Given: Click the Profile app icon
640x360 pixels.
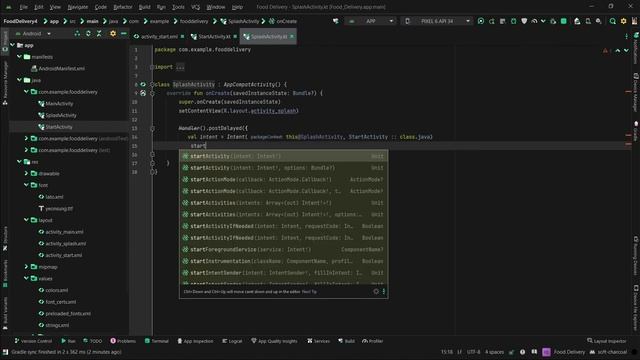Looking at the screenshot, I should (x=534, y=21).
